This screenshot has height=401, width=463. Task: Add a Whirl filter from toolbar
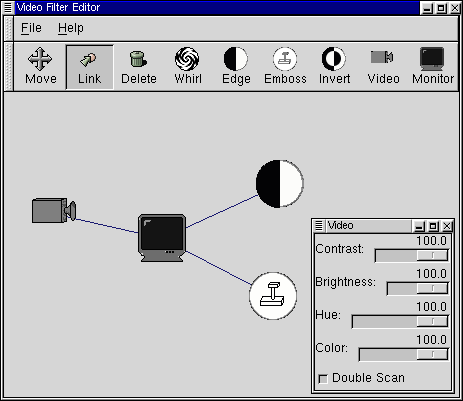point(188,67)
